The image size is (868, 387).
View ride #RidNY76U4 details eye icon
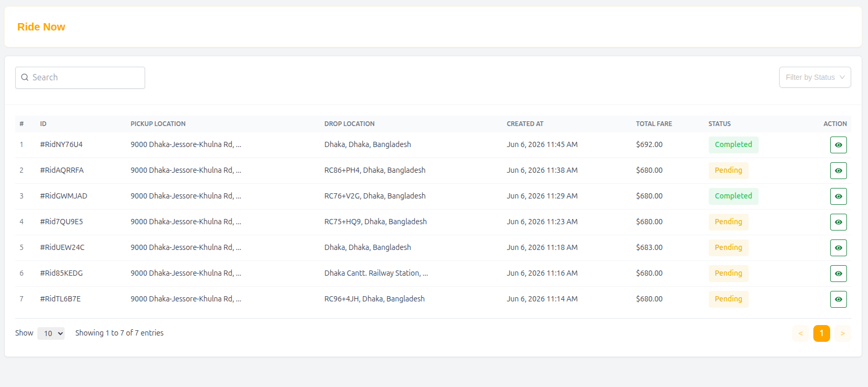[838, 145]
